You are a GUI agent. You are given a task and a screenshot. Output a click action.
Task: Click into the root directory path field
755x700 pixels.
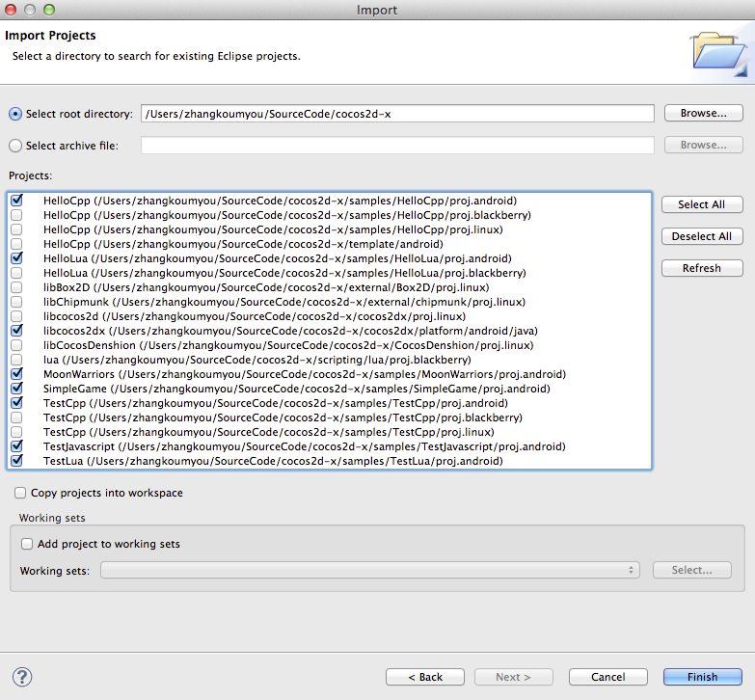click(x=397, y=114)
